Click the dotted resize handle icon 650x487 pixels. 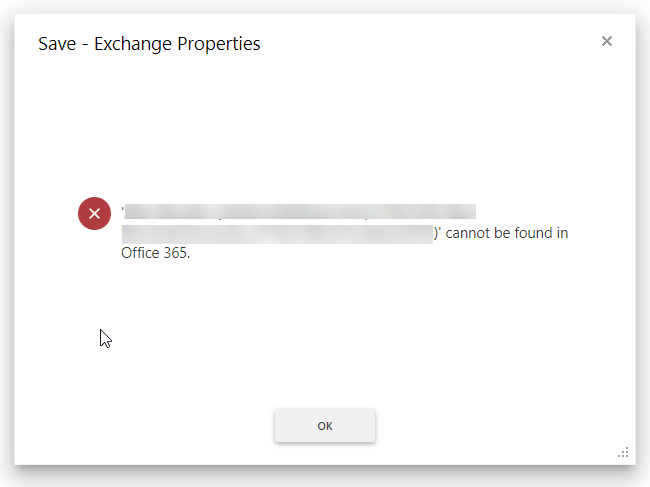(623, 452)
